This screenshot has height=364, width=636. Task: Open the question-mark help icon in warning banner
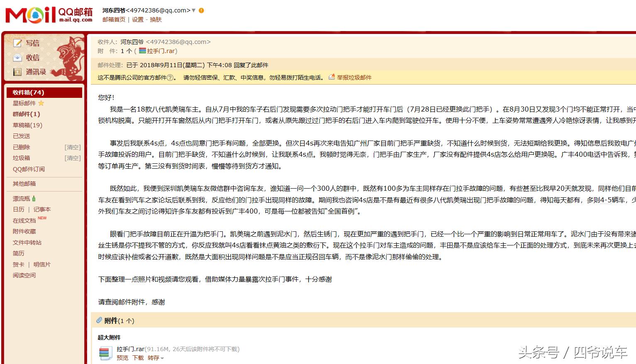[x=170, y=77]
